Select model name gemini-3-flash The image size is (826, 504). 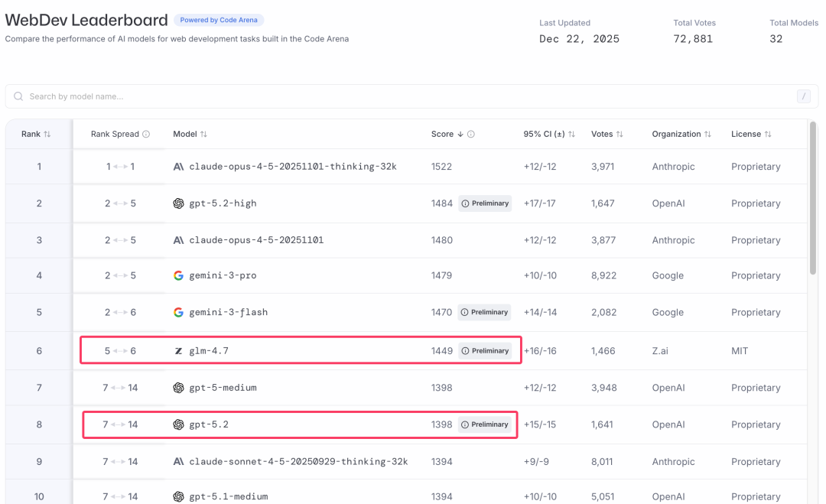point(229,312)
